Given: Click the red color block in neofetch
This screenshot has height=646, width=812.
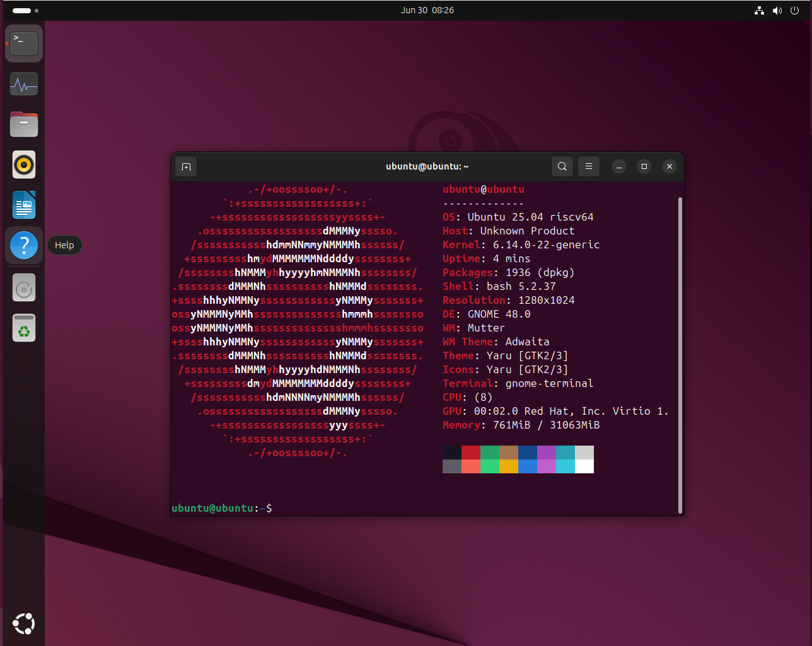Looking at the screenshot, I should coord(471,453).
